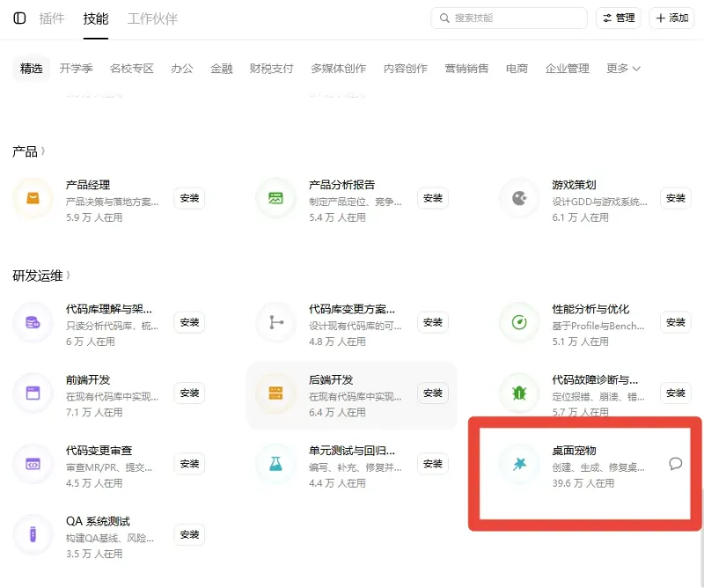Click the 管理 button

tap(619, 18)
